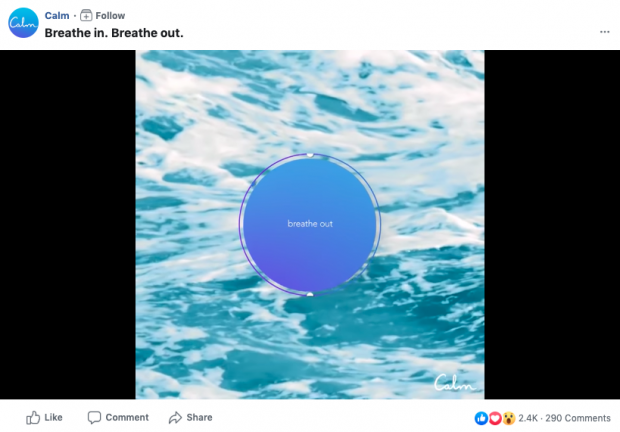Click the red heart reaction emoji

495,418
